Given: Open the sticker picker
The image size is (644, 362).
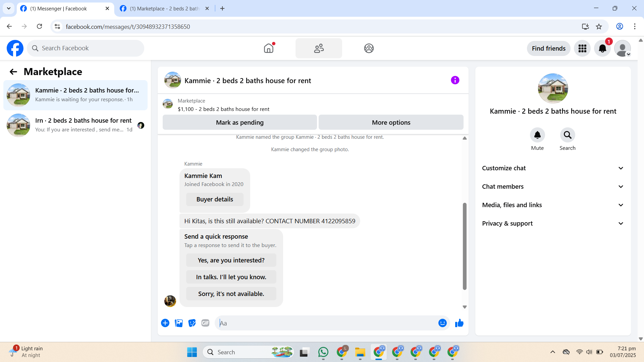Looking at the screenshot, I should click(x=192, y=323).
